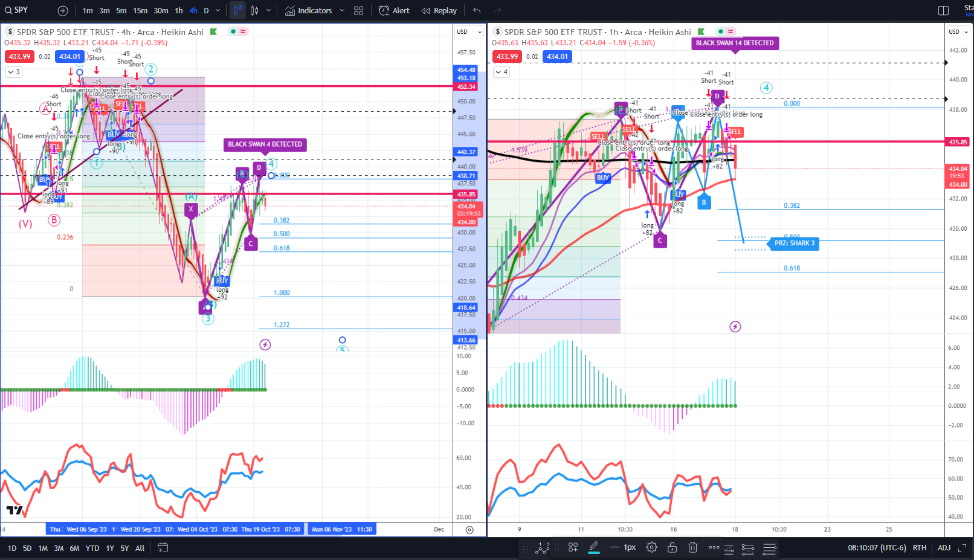Select the YTD date range

pos(92,549)
